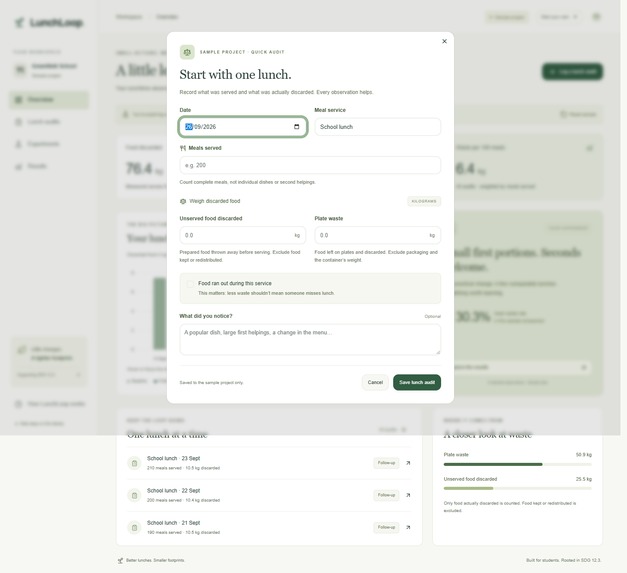The height and width of the screenshot is (573, 627).
Task: Click the '25.5 kg' unserved food value
Action: click(x=584, y=479)
